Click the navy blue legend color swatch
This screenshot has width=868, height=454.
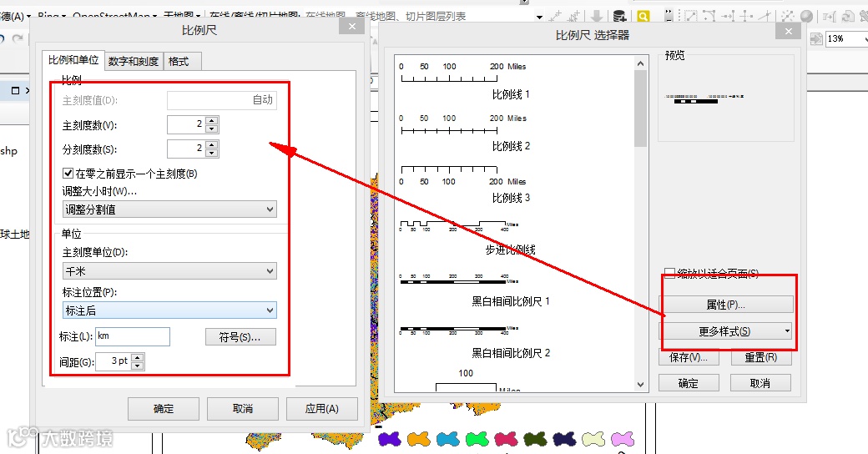pos(564,439)
